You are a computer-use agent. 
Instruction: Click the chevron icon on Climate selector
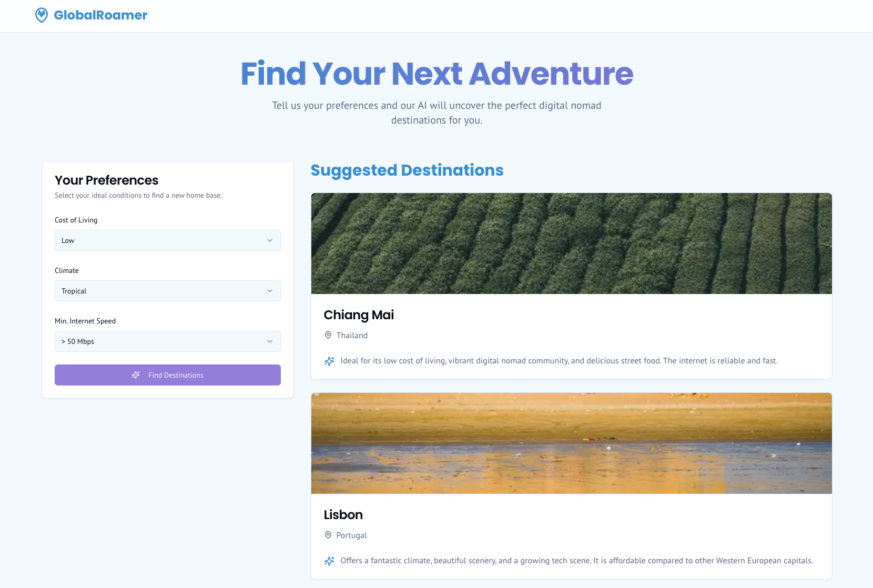click(270, 290)
